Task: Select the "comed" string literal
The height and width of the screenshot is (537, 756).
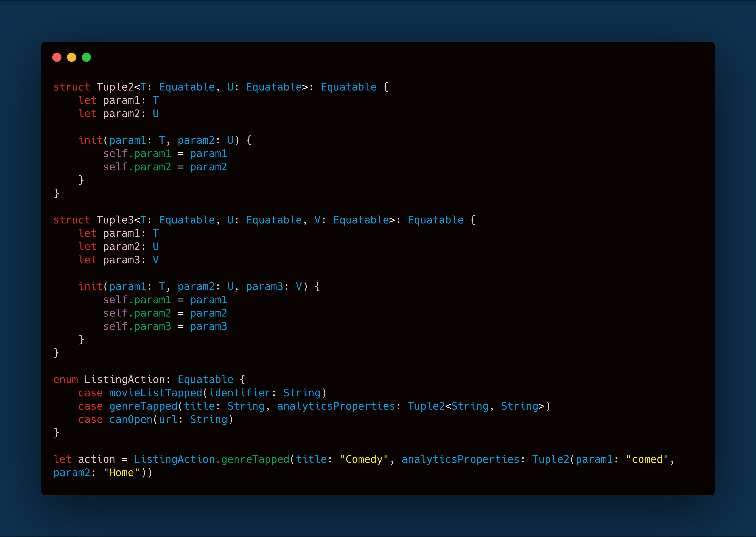Action: (648, 459)
